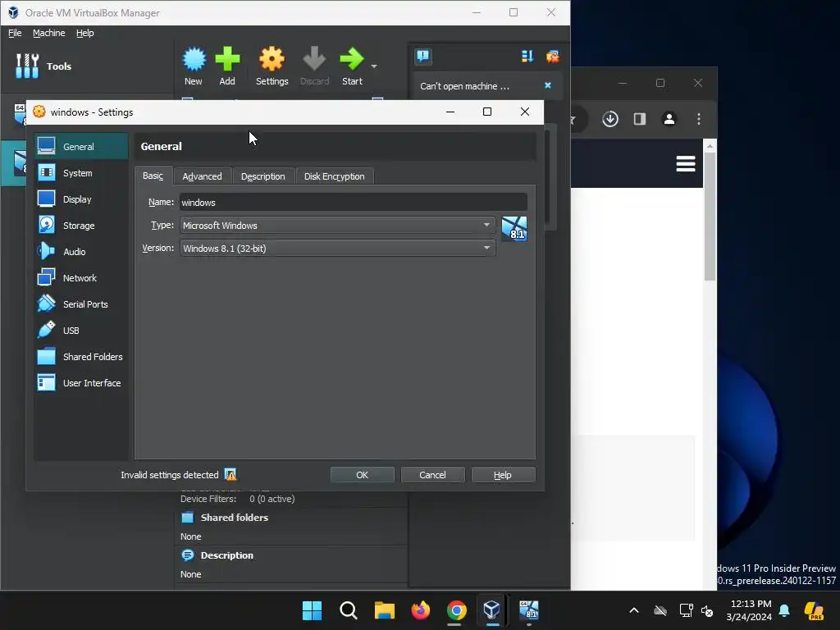
Task: Open the Help menu
Action: pyautogui.click(x=84, y=33)
